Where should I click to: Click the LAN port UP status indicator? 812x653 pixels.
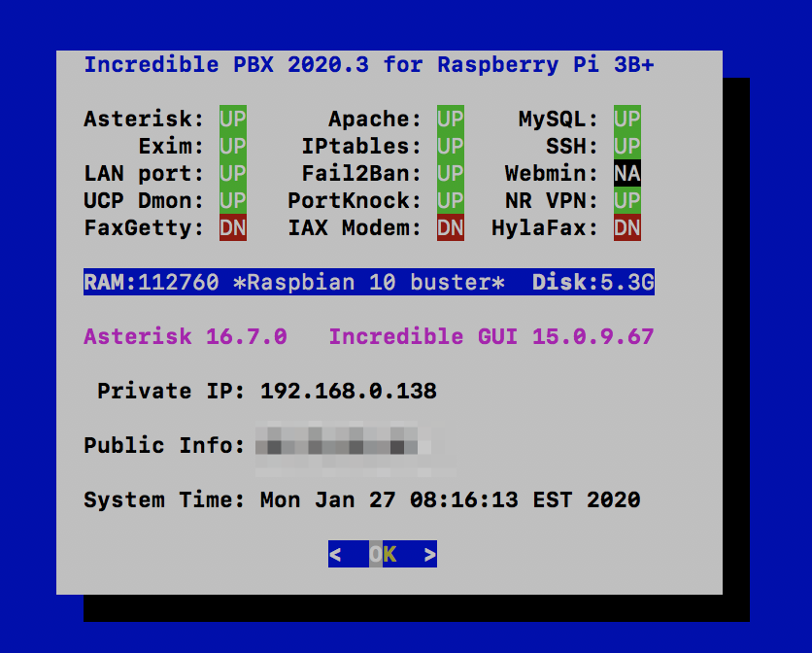click(233, 173)
